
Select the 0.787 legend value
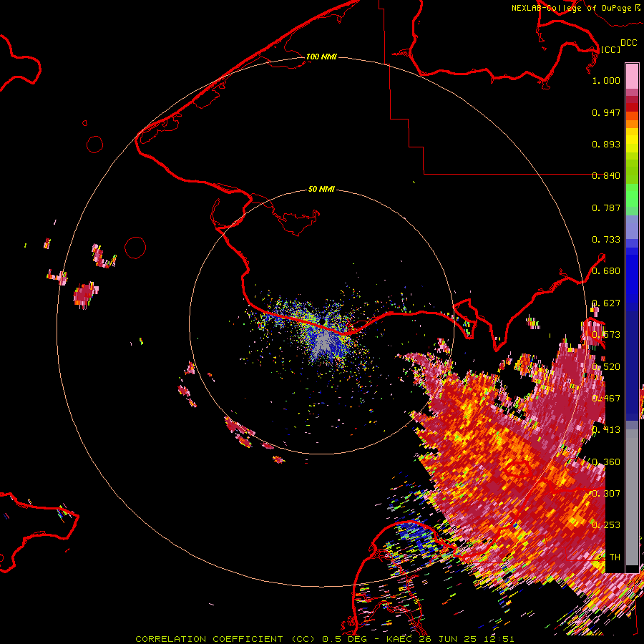point(606,208)
